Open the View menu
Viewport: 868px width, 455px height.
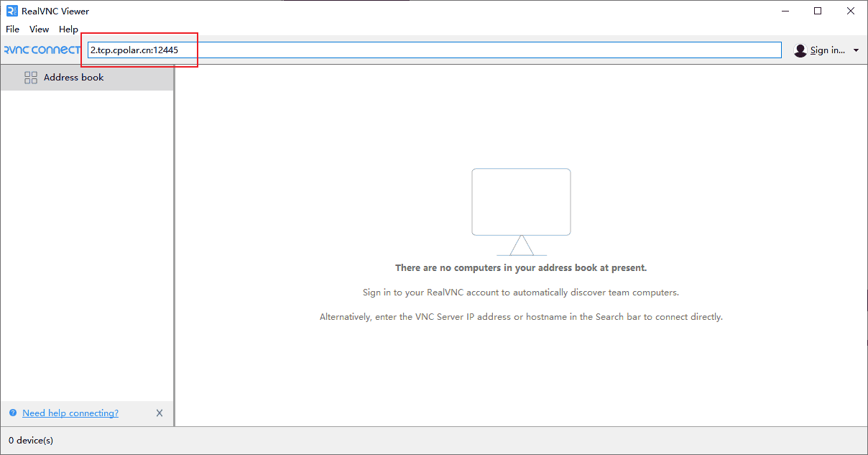[x=39, y=29]
